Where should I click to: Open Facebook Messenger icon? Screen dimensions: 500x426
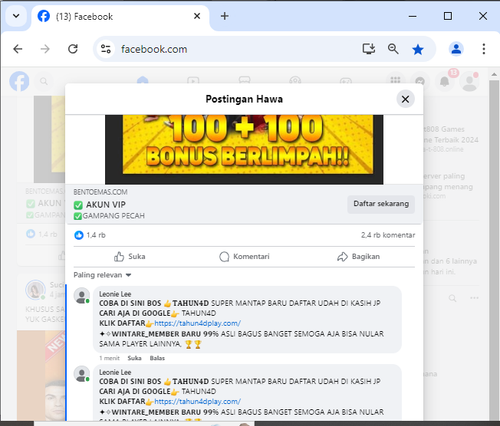click(x=420, y=81)
